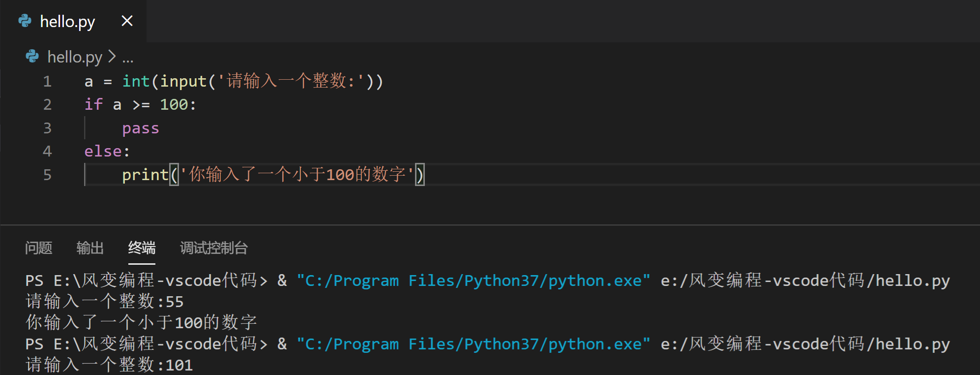Click line number 4 in the gutter
Image resolution: width=980 pixels, height=375 pixels.
click(47, 151)
